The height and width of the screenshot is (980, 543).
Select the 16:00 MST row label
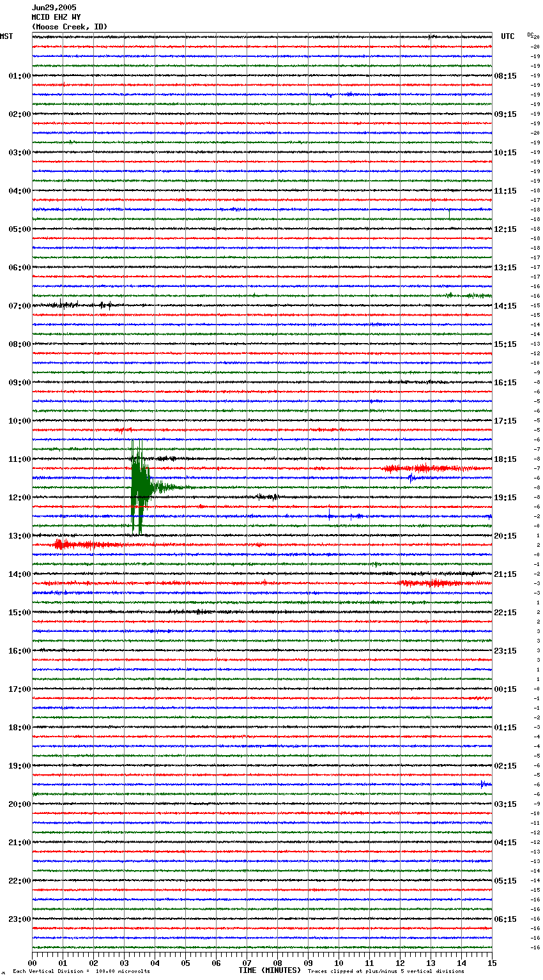pyautogui.click(x=20, y=651)
